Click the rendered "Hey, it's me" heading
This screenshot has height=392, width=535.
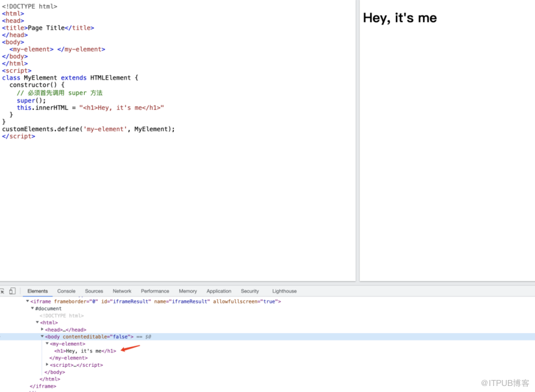[x=400, y=18]
